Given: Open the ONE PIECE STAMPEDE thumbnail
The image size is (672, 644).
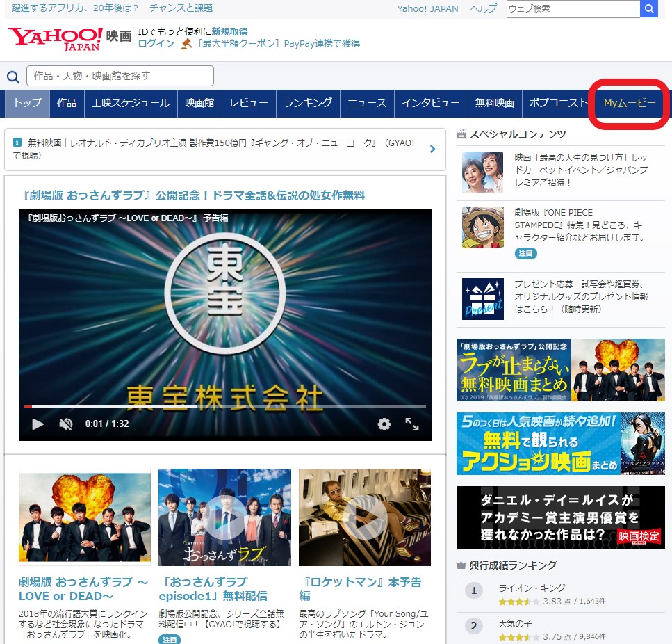Looking at the screenshot, I should 482,227.
